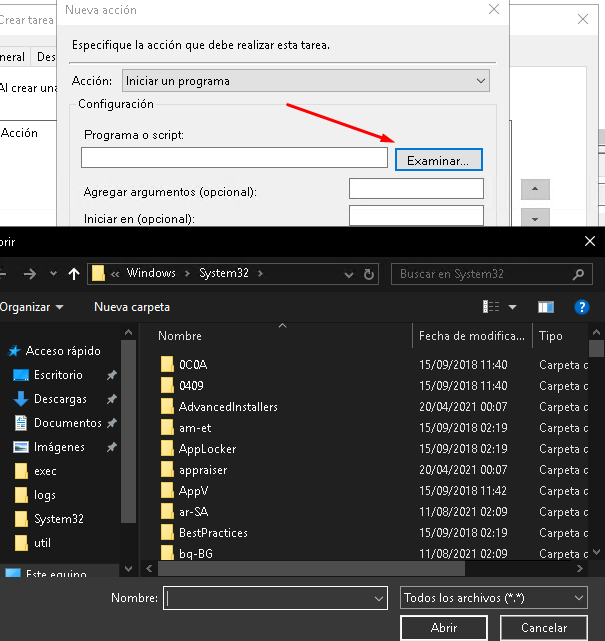
Task: Expand the Nombre filename dropdown arrow
Action: click(x=379, y=598)
